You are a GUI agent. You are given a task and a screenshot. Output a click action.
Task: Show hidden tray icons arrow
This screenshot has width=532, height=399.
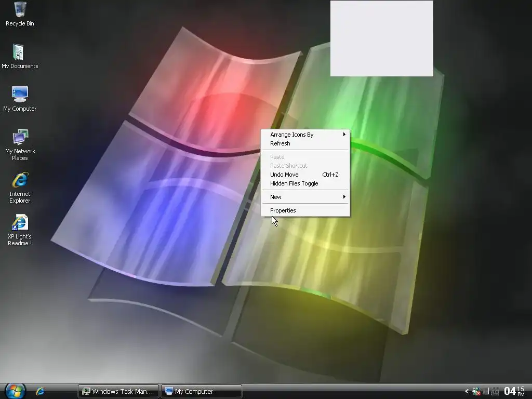[x=467, y=391]
